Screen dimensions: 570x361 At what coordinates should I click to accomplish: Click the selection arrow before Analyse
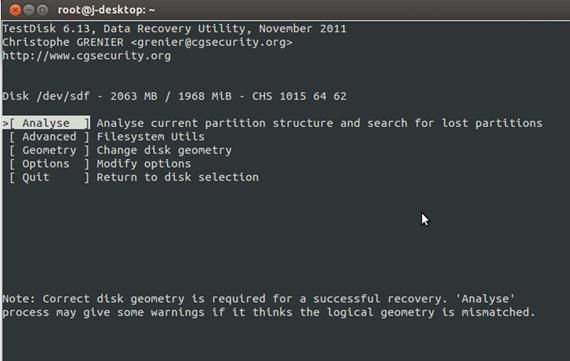(5, 123)
